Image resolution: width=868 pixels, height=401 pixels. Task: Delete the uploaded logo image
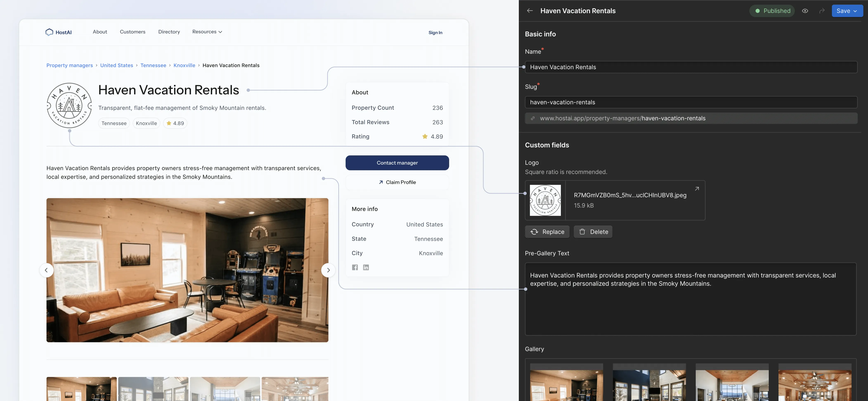[593, 232]
